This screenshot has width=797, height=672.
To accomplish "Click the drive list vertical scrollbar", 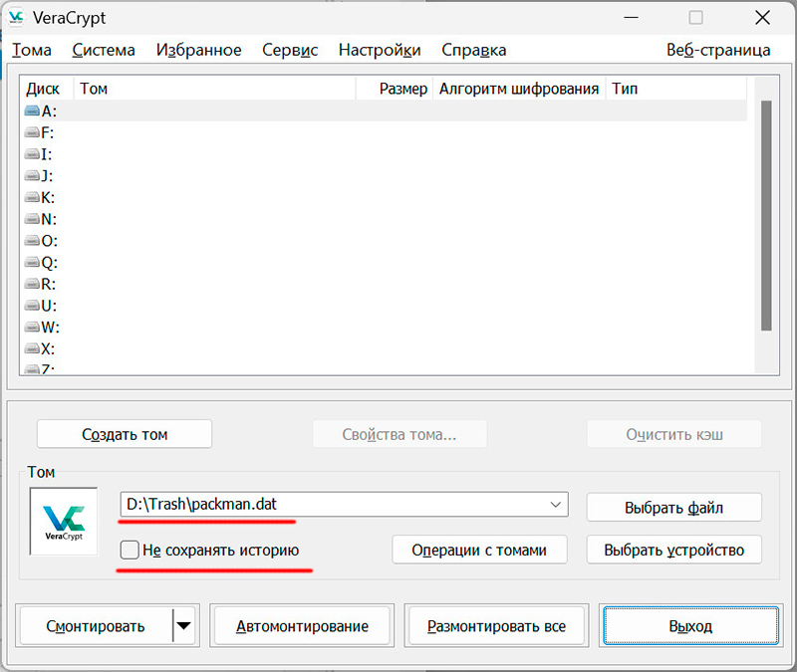I will click(x=766, y=214).
